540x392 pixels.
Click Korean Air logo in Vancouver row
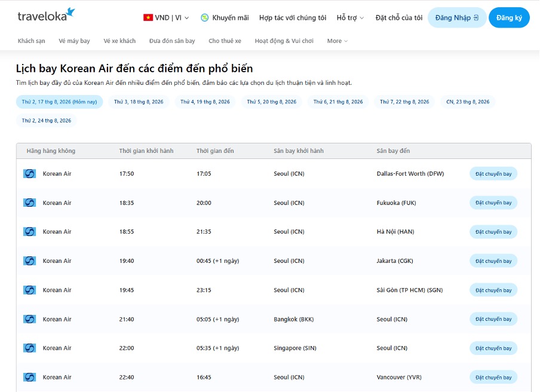click(30, 378)
